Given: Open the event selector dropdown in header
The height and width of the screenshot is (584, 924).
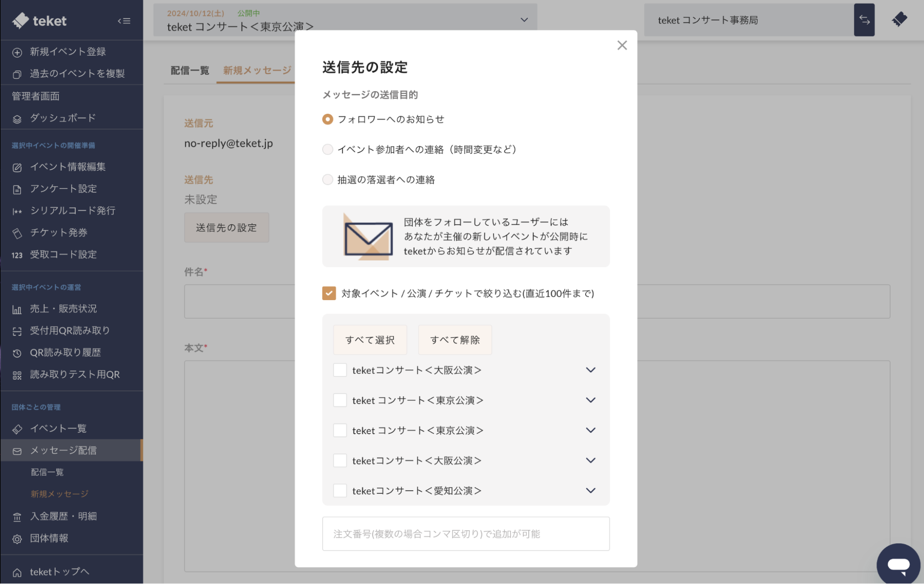Looking at the screenshot, I should tap(524, 20).
